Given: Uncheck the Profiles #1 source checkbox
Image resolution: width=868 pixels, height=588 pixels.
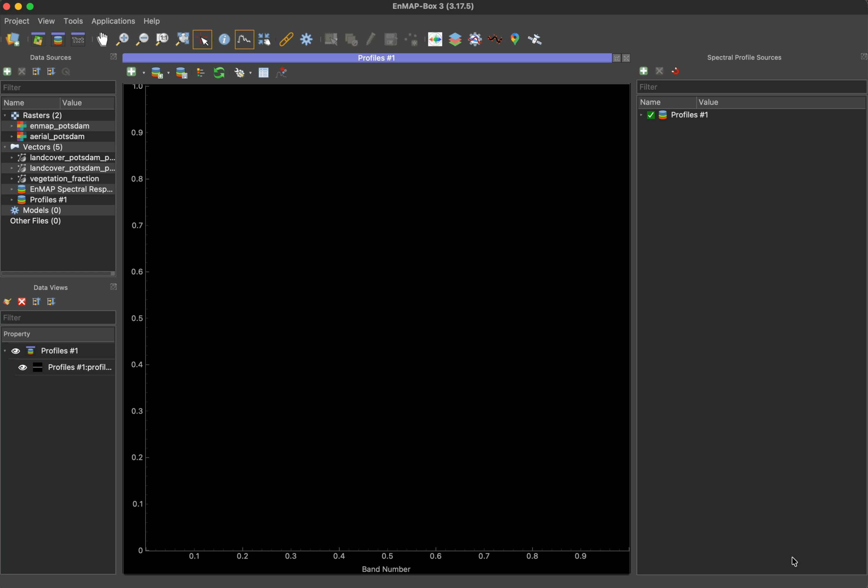Looking at the screenshot, I should 651,115.
